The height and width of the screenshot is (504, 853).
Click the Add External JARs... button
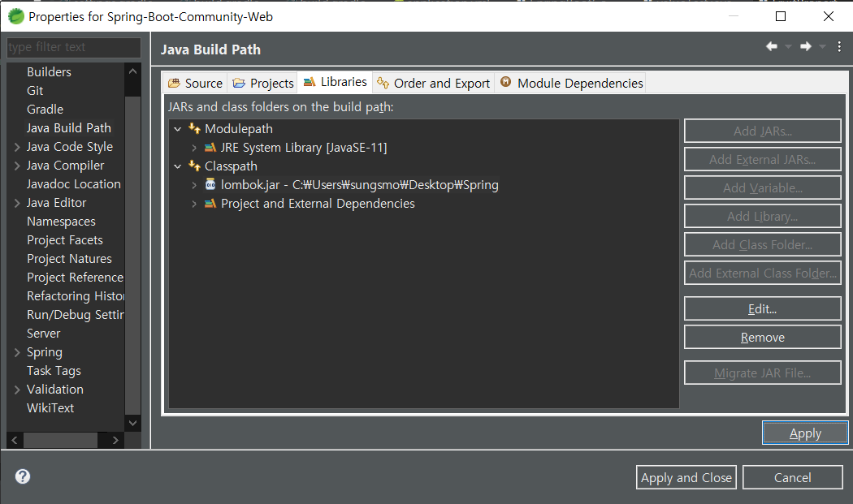point(763,159)
